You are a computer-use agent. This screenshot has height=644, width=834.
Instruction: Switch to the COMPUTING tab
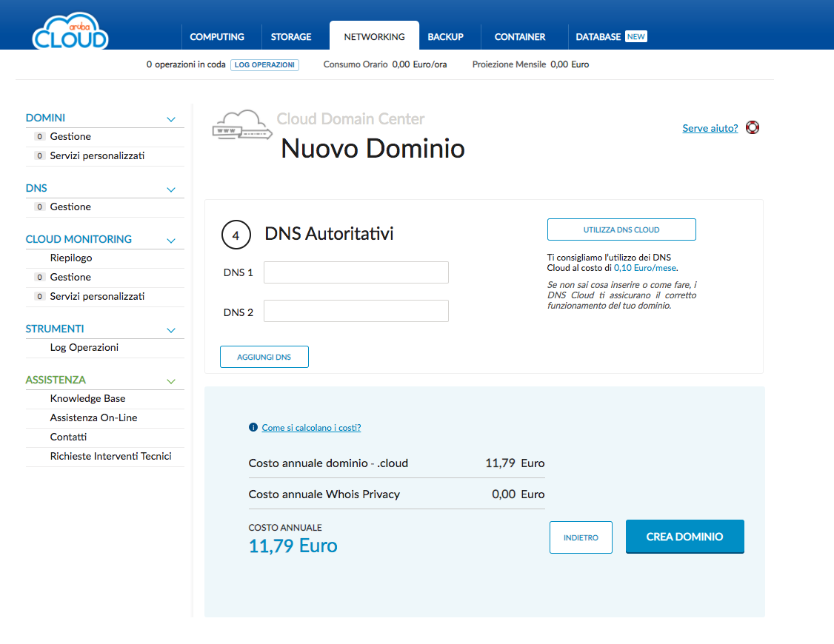(x=218, y=36)
